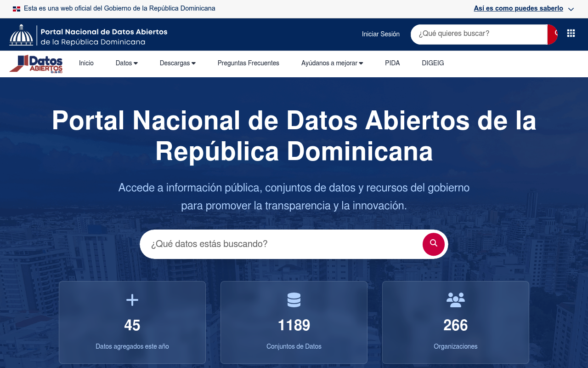Click the 45 datos agregados count
The width and height of the screenshot is (588, 368).
(132, 326)
